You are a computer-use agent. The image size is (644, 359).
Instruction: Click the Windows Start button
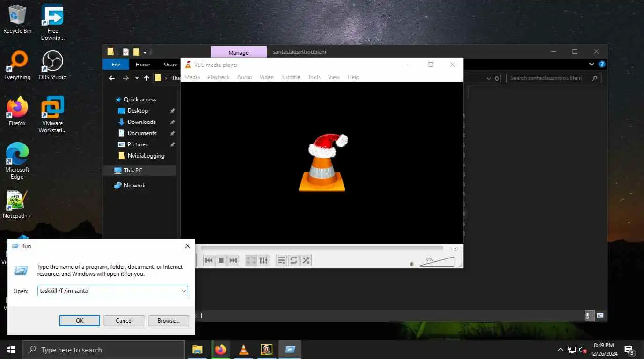click(x=11, y=350)
